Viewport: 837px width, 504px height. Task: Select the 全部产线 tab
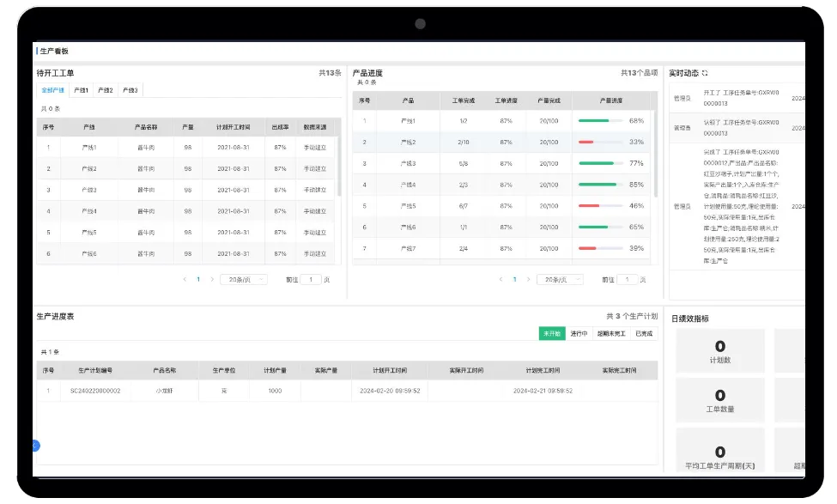point(53,90)
